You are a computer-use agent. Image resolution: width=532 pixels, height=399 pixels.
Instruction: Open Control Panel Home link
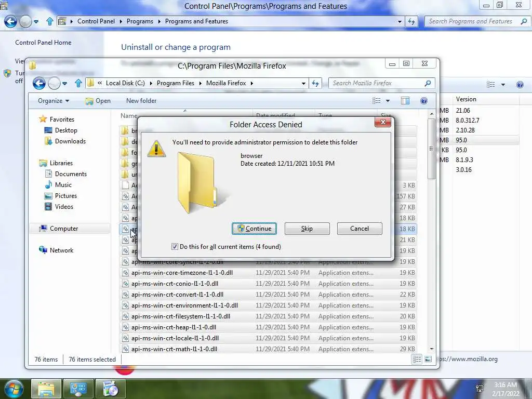[x=43, y=43]
